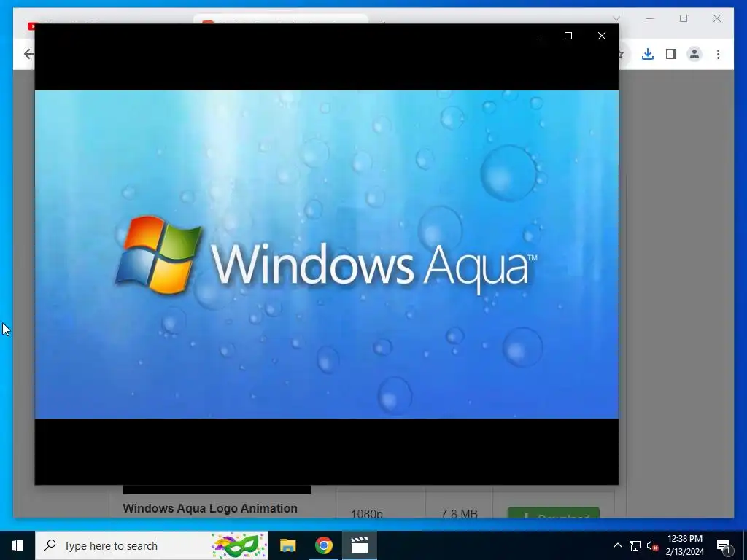
Task: Show hidden system tray icons
Action: (x=617, y=545)
